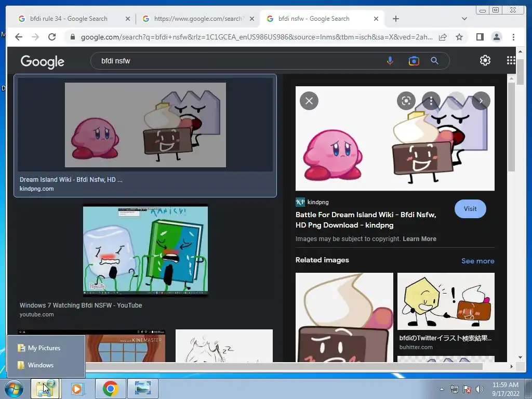Switch to the google.com/search tab
Viewport: 532px width, 399px height.
coord(198,19)
